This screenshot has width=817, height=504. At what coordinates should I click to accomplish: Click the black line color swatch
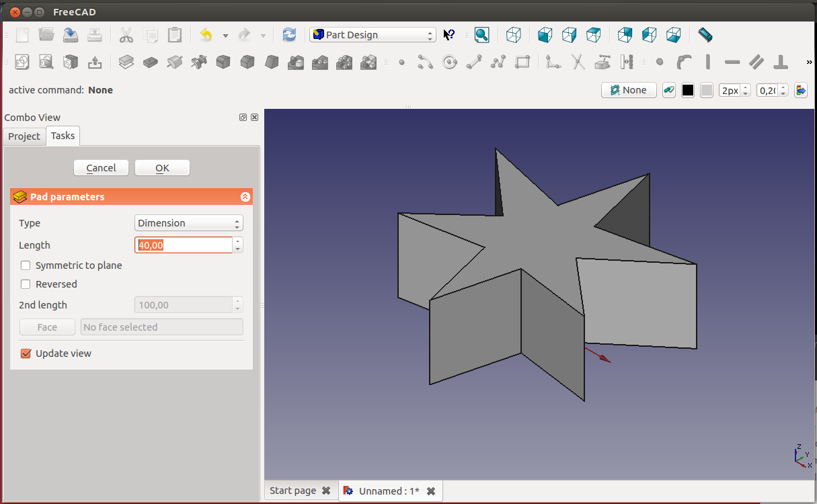pos(687,90)
